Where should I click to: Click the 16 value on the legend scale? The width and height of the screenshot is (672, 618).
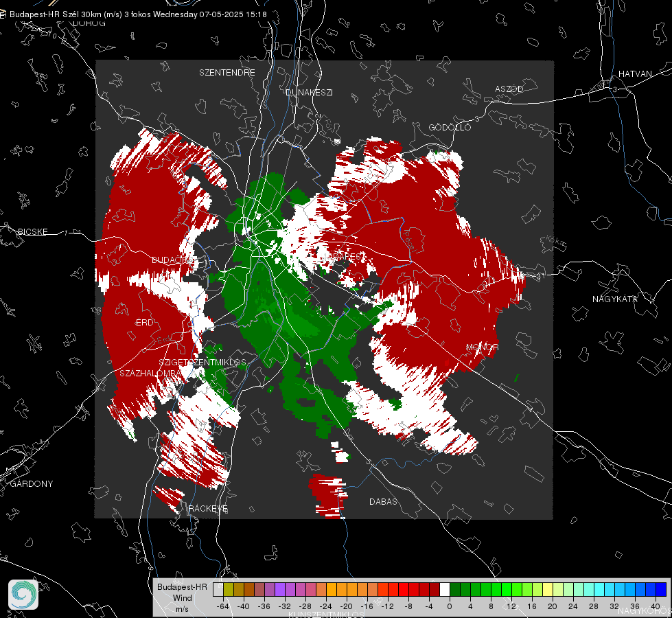point(532,606)
